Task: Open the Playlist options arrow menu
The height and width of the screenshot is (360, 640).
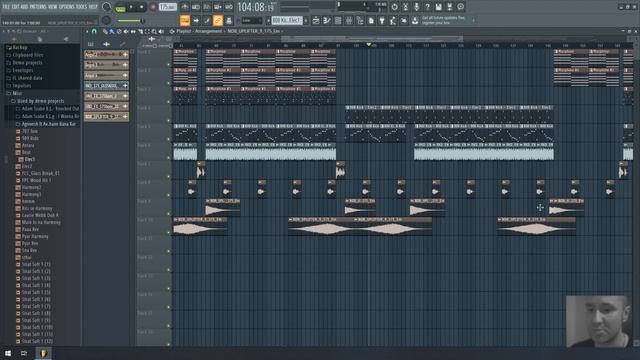Action: tap(87, 31)
